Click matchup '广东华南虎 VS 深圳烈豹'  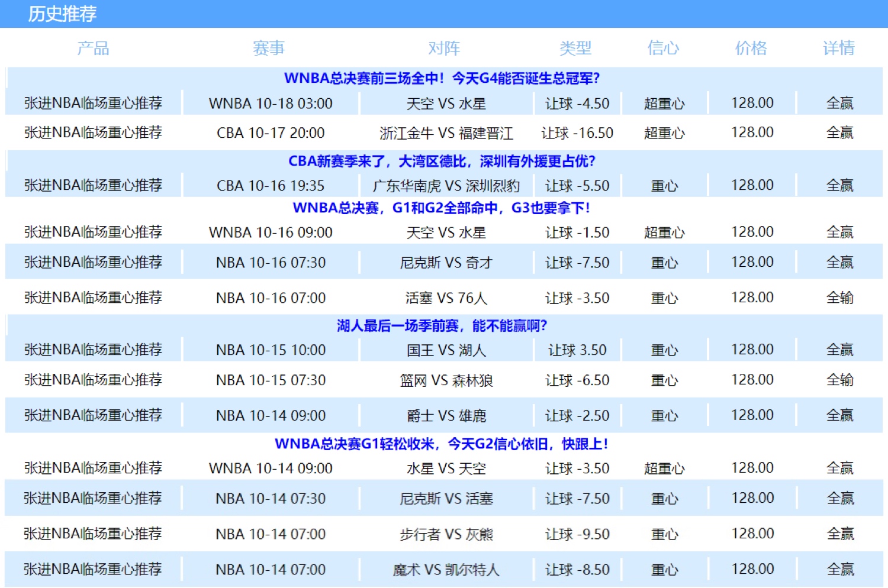(x=446, y=186)
